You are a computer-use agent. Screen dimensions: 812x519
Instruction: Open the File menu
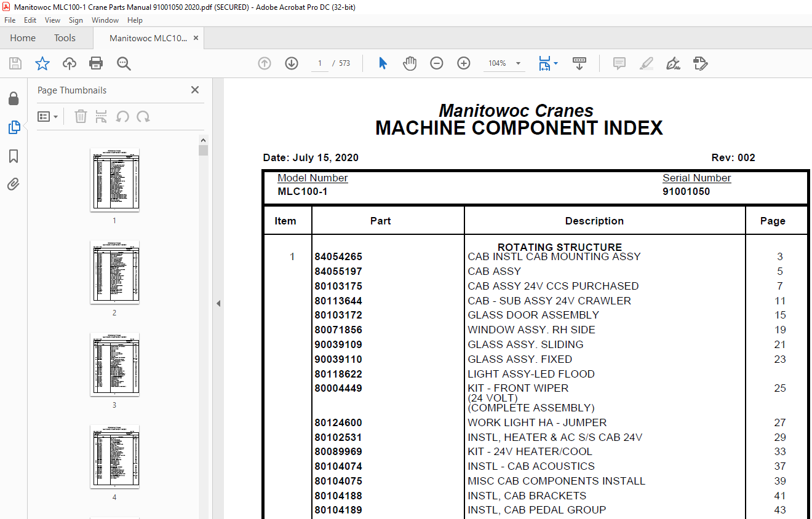[x=10, y=20]
